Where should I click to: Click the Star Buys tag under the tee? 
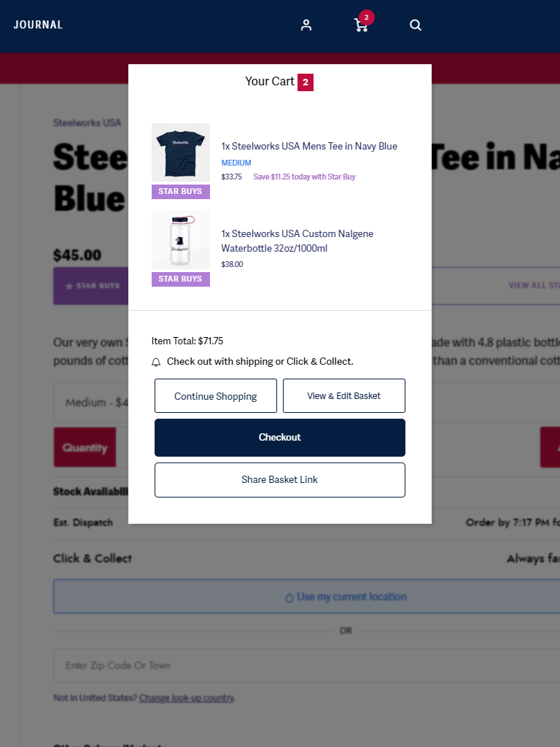181,192
